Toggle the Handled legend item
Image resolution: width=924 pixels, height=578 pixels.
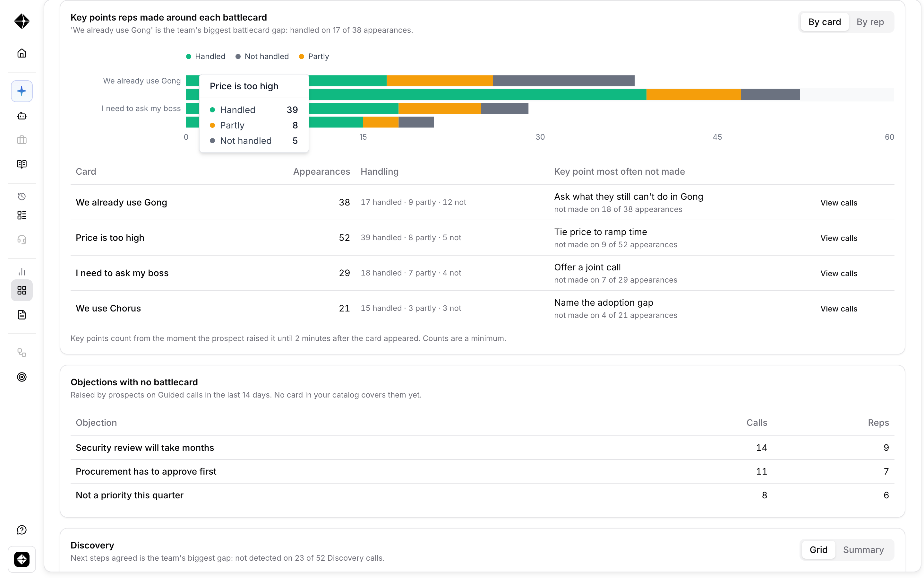(x=205, y=57)
